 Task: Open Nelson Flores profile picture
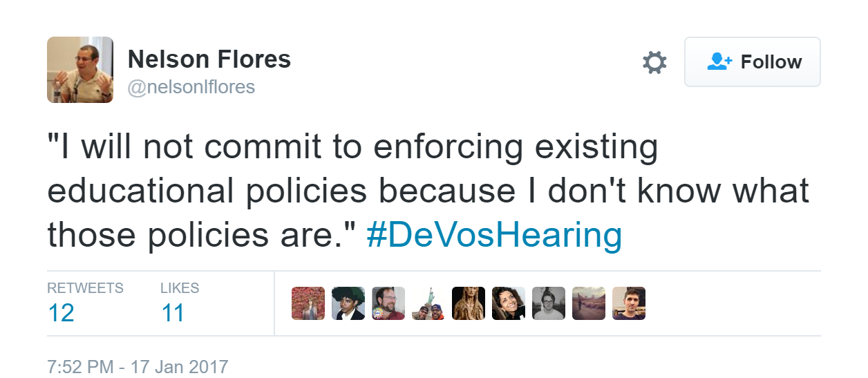[x=80, y=70]
